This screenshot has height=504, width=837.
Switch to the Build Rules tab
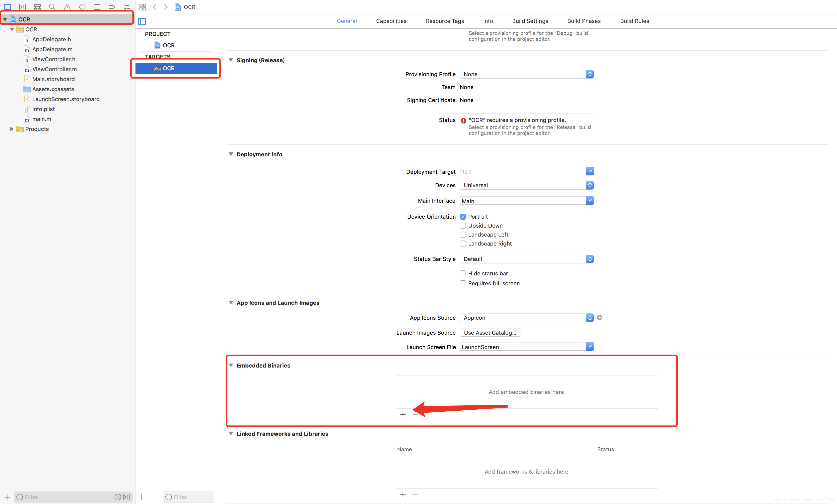[x=634, y=21]
